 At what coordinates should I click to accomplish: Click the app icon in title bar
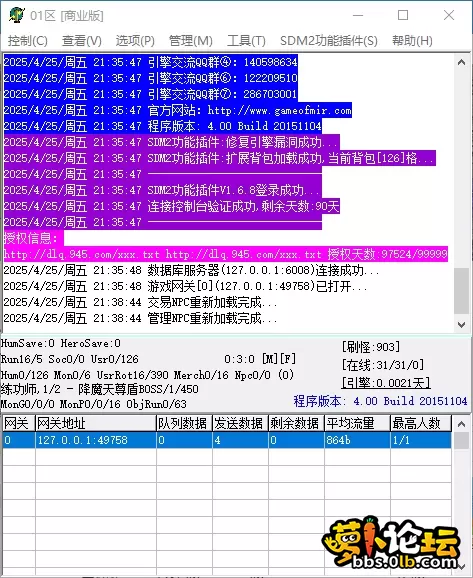pos(16,15)
